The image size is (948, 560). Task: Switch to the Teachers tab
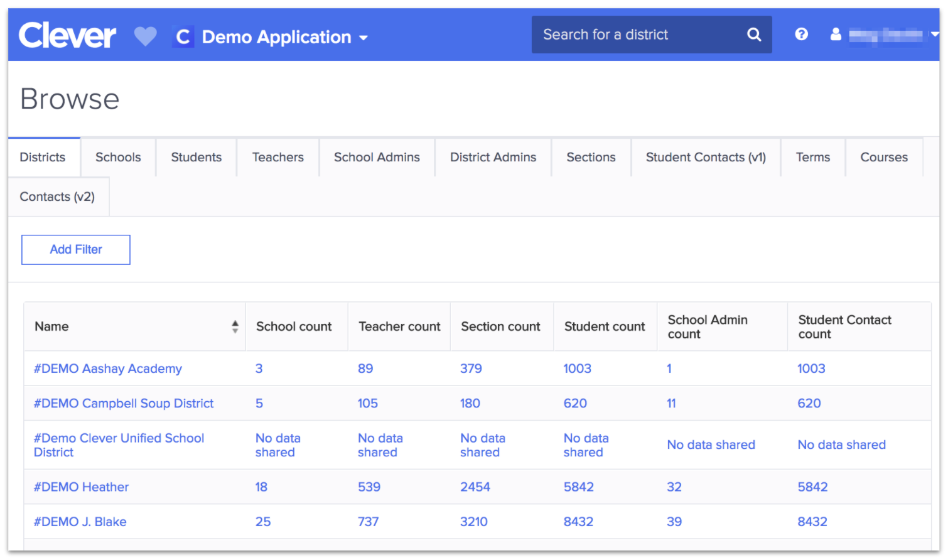(277, 157)
